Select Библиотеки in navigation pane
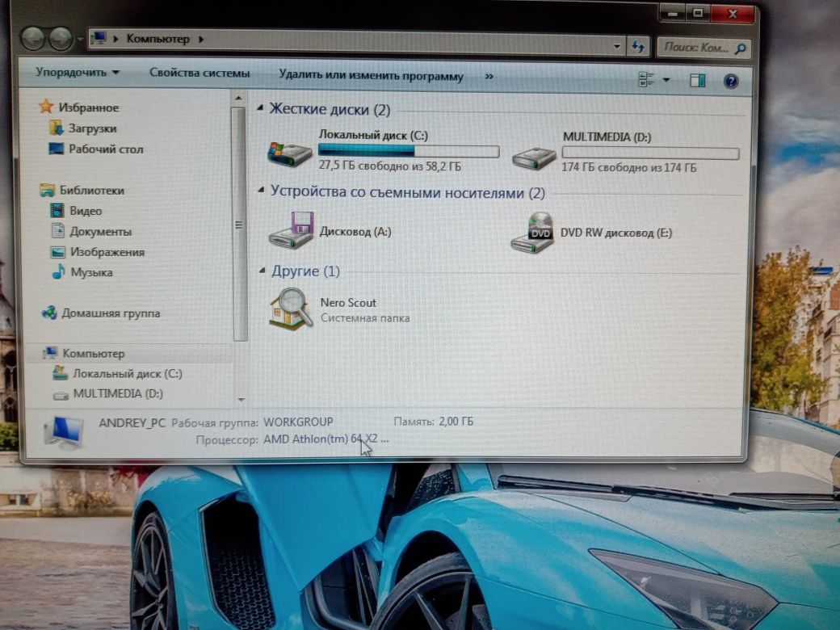 [91, 190]
